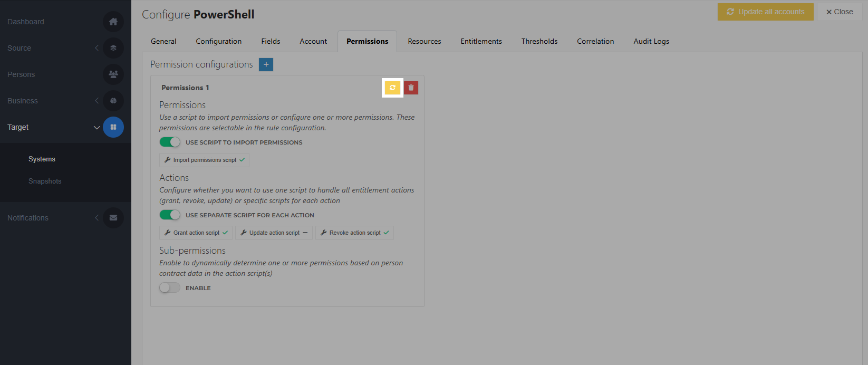Close the PowerShell configuration

840,12
